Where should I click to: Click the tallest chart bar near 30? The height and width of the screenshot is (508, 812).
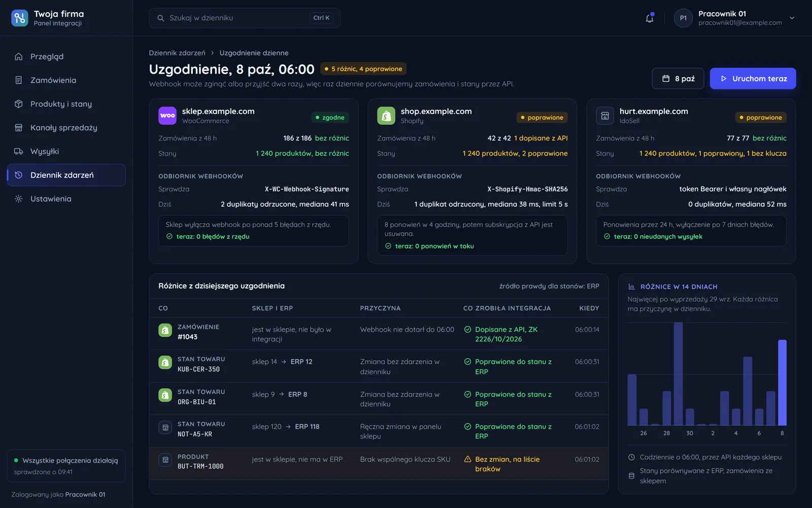[x=678, y=374]
